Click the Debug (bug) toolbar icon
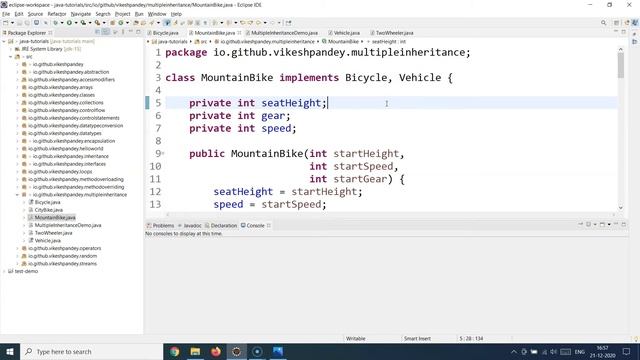Viewport: 640px width, 360px height. [x=55, y=23]
